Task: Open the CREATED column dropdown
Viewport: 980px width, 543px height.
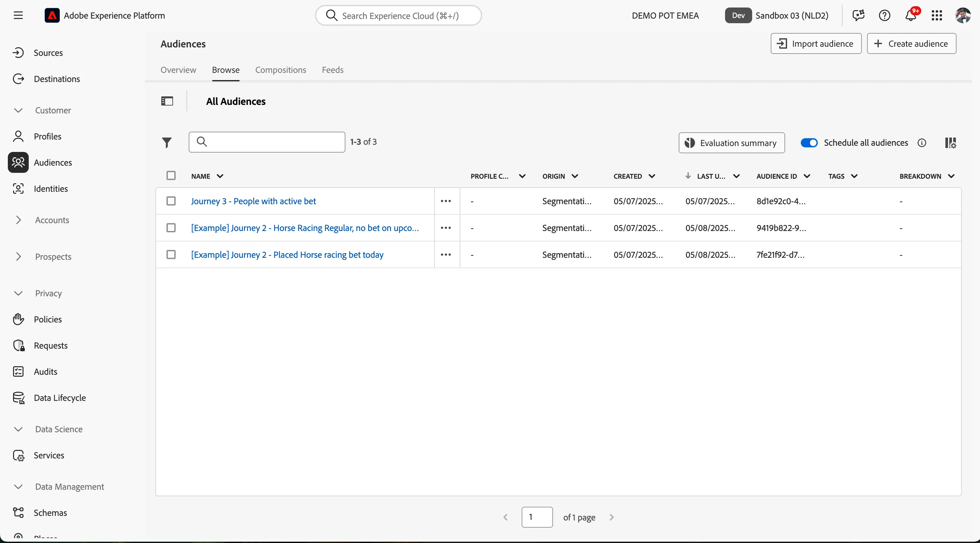Action: pos(652,176)
